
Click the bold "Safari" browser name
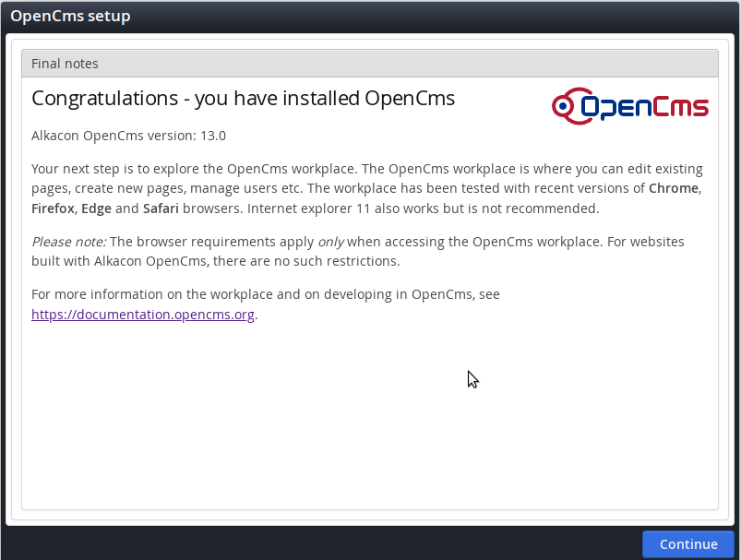click(161, 209)
